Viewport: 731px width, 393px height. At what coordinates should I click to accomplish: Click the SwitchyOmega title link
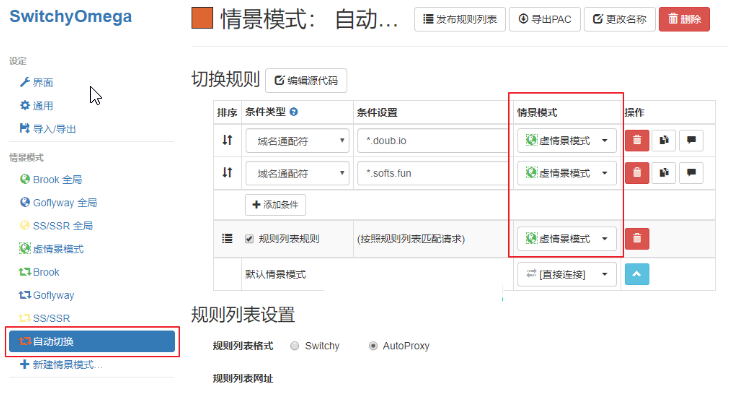pyautogui.click(x=70, y=16)
